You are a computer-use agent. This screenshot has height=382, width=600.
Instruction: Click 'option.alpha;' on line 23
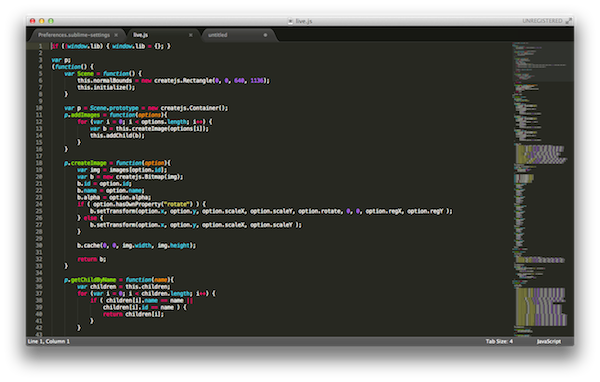pyautogui.click(x=130, y=197)
